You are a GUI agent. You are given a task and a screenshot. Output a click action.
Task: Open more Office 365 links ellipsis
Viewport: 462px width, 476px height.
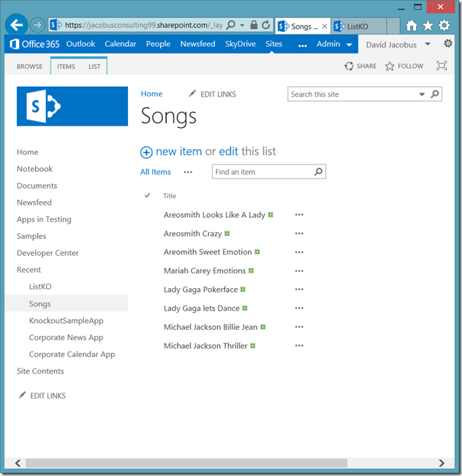(x=303, y=46)
